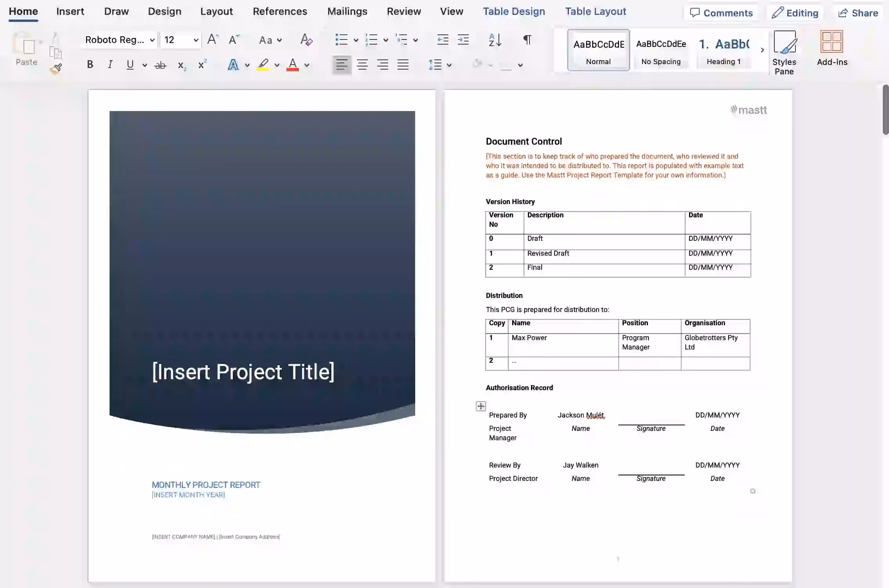Align text right

[383, 65]
